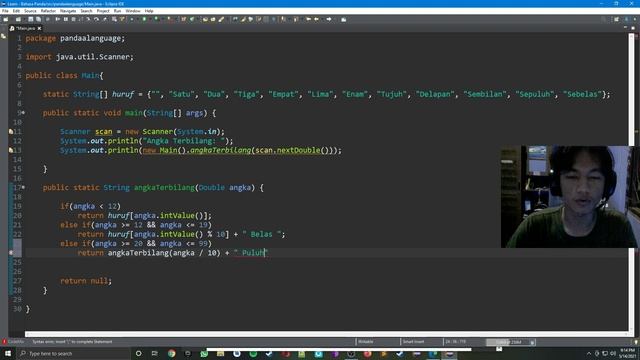Open Task View on the taskbar
The height and width of the screenshot is (360, 640).
tap(155, 353)
